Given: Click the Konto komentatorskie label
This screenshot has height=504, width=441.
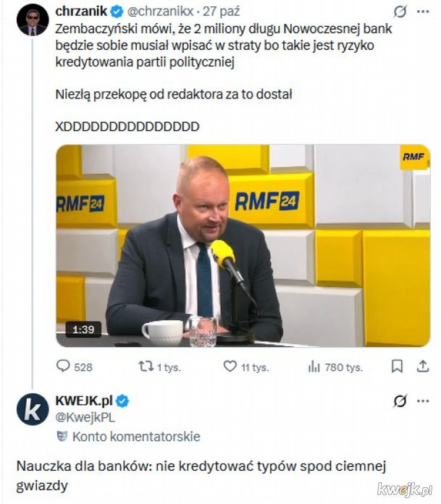Looking at the screenshot, I should (x=136, y=437).
